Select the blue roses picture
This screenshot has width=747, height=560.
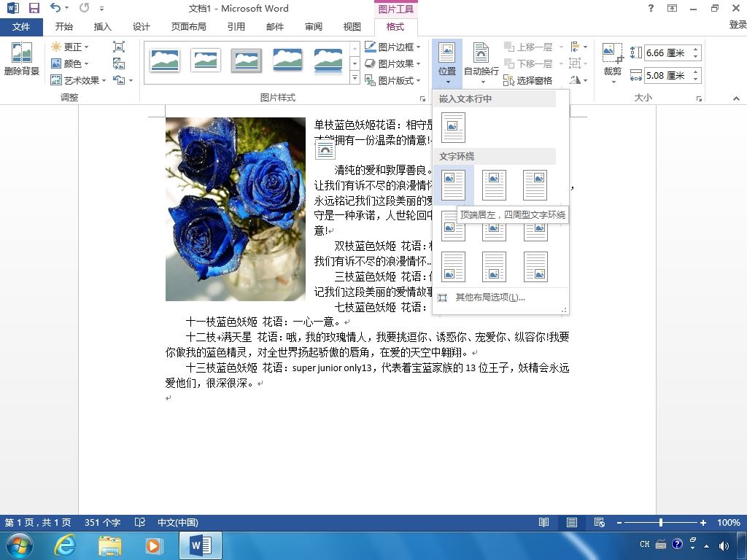236,209
